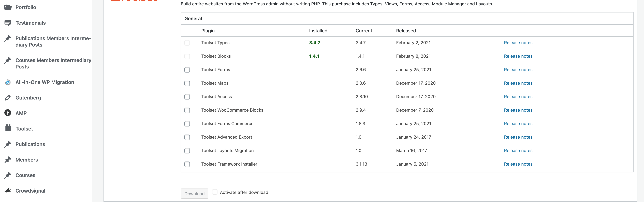Screen dimensions: 644x202
Task: Click the Courses pin icon
Action: [8, 175]
